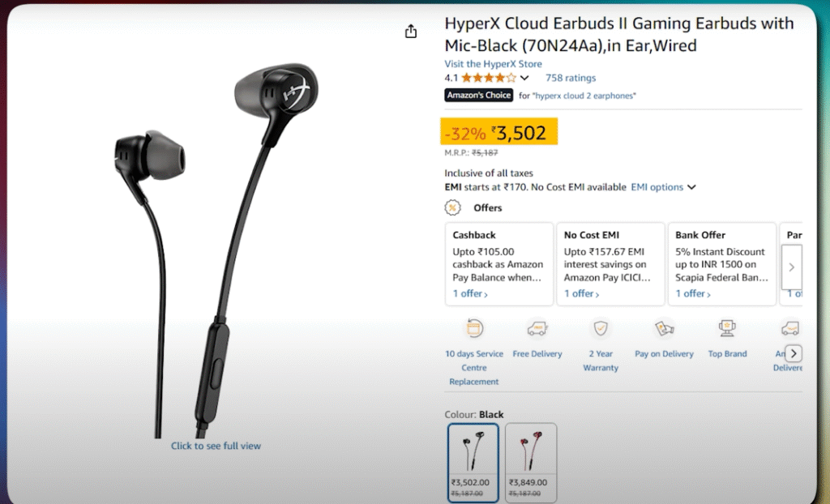
Task: Click the share icon near the product title
Action: pos(411,30)
